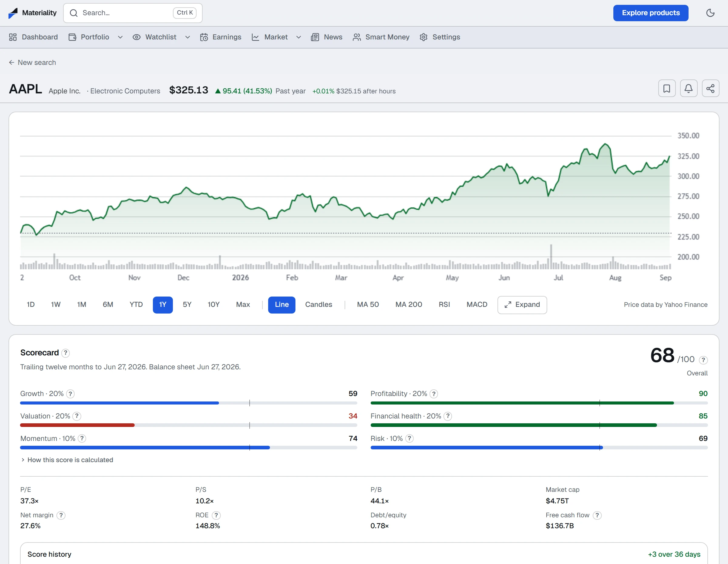Switch chart range to 6M

tap(108, 304)
